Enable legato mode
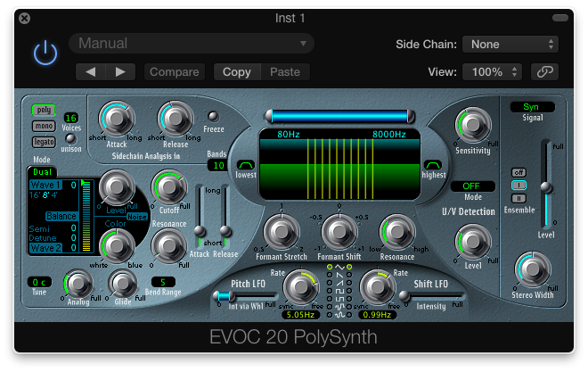 44,142
